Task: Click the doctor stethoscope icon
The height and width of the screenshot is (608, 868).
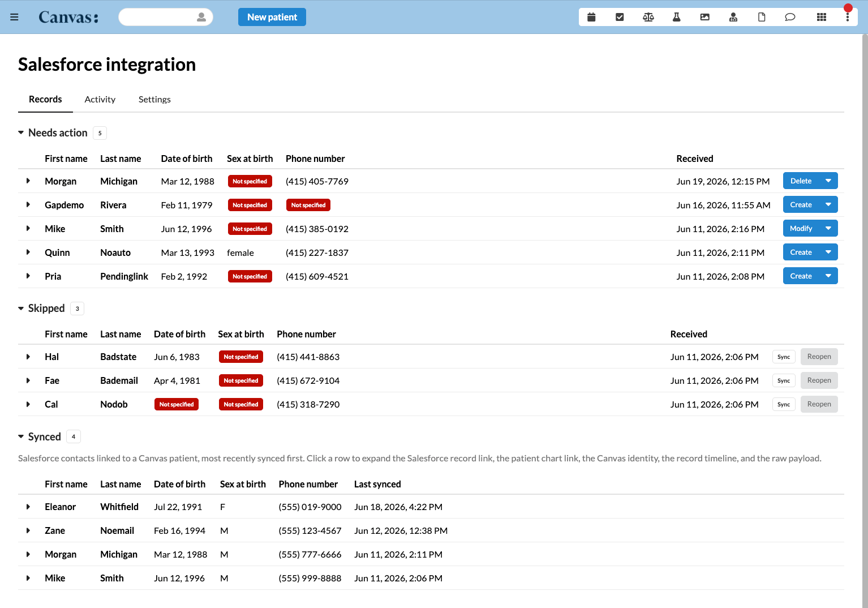Action: (733, 17)
